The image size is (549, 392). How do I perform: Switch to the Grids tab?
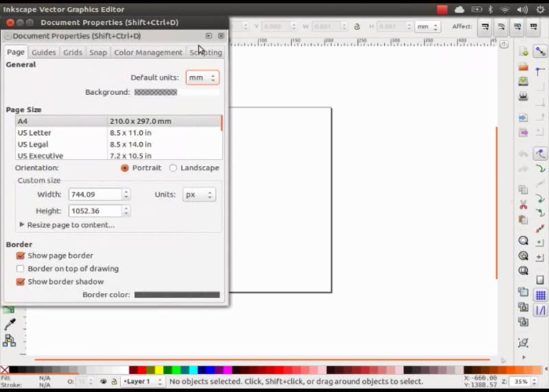coord(72,53)
